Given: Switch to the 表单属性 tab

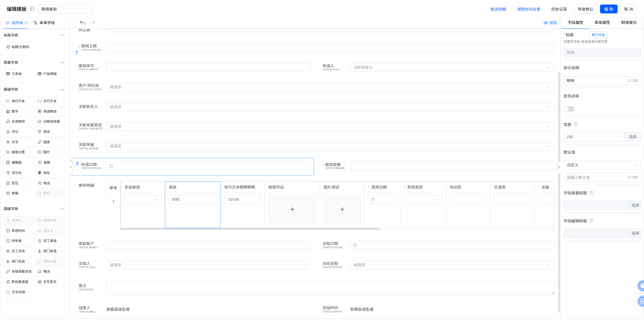Looking at the screenshot, I should (x=602, y=23).
